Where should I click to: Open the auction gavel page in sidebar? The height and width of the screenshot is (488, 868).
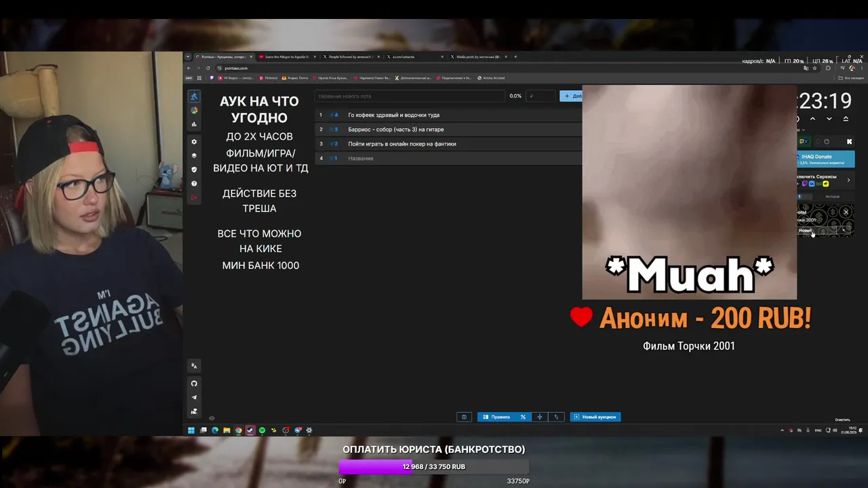tap(194, 96)
